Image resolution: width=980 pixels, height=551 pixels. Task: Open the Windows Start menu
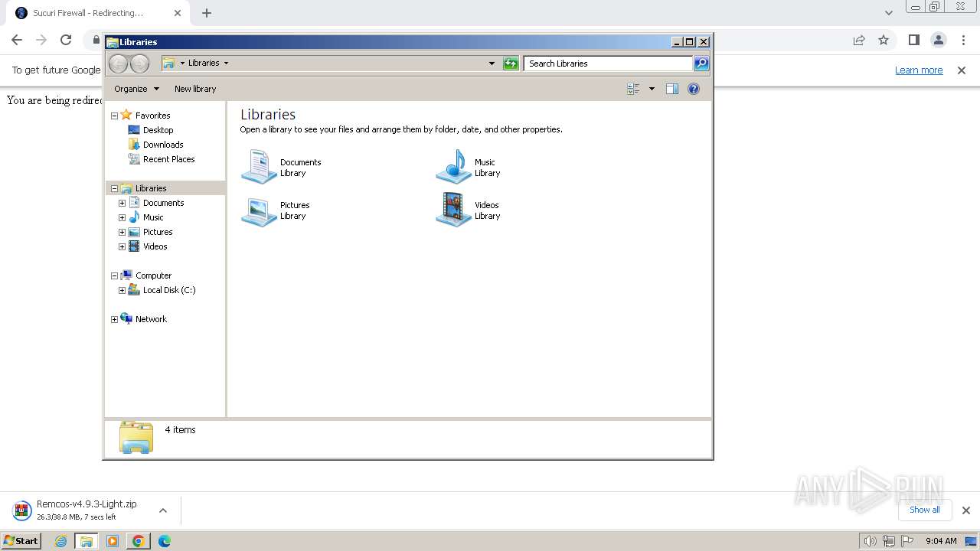coord(21,541)
